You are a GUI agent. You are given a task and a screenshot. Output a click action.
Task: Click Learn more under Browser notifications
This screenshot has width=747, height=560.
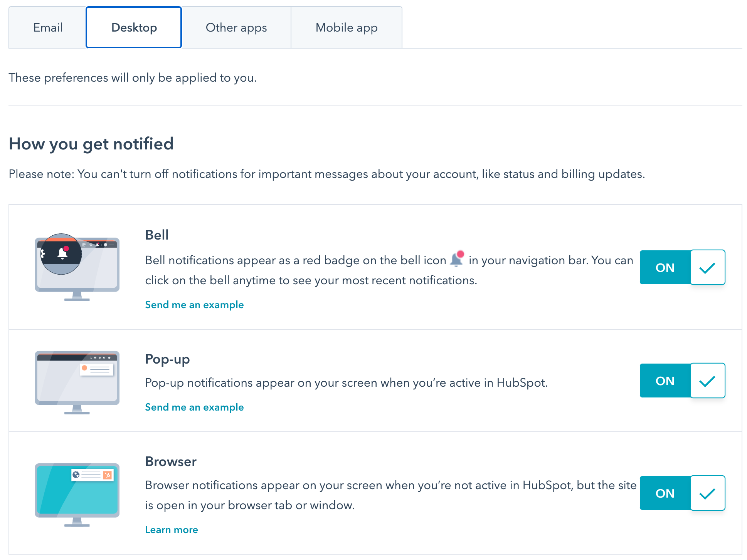point(172,529)
